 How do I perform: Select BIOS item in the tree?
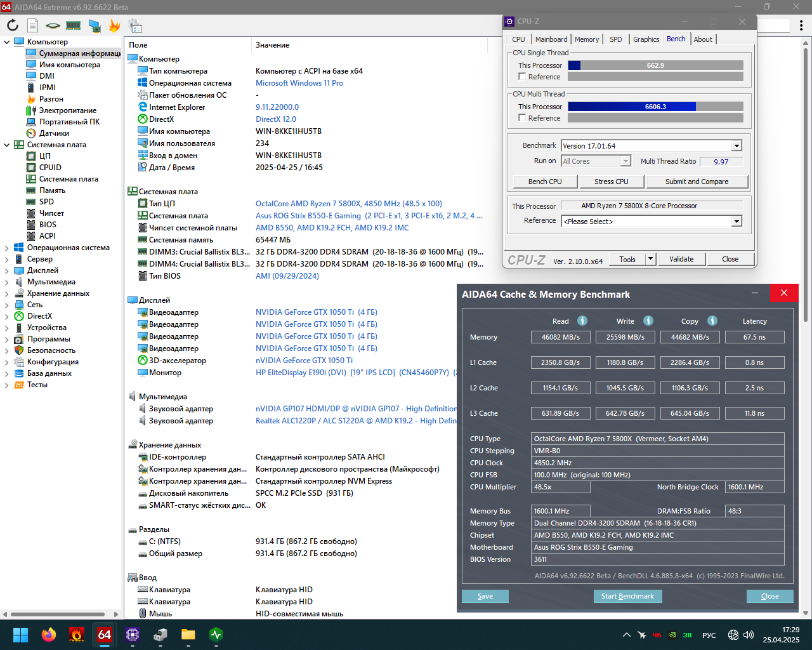48,225
